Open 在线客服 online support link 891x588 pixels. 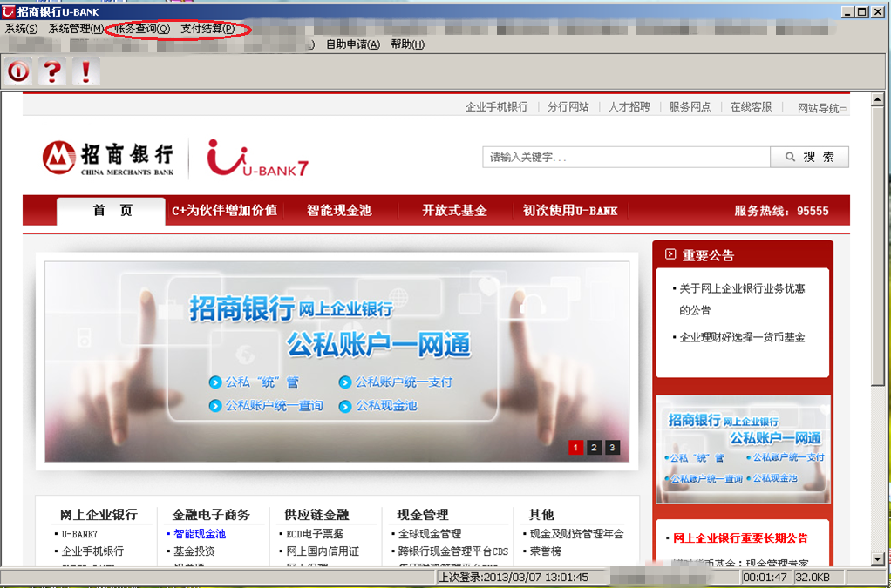tap(752, 106)
